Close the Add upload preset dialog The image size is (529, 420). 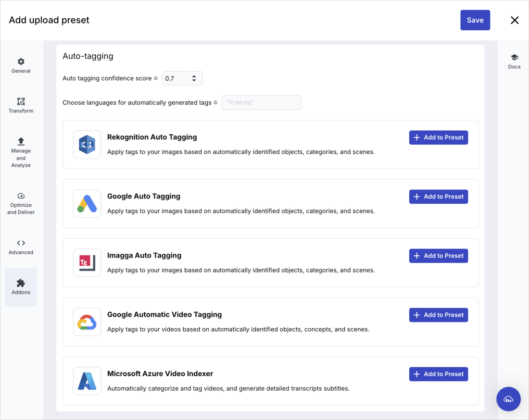515,20
